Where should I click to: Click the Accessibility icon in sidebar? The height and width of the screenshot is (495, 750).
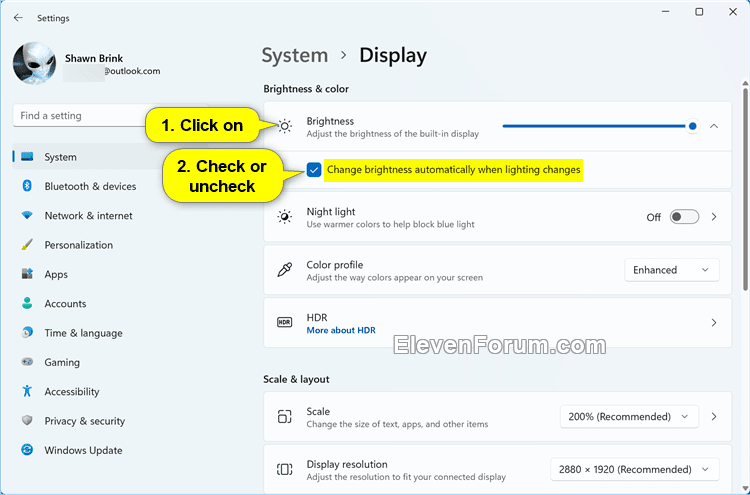(x=27, y=392)
